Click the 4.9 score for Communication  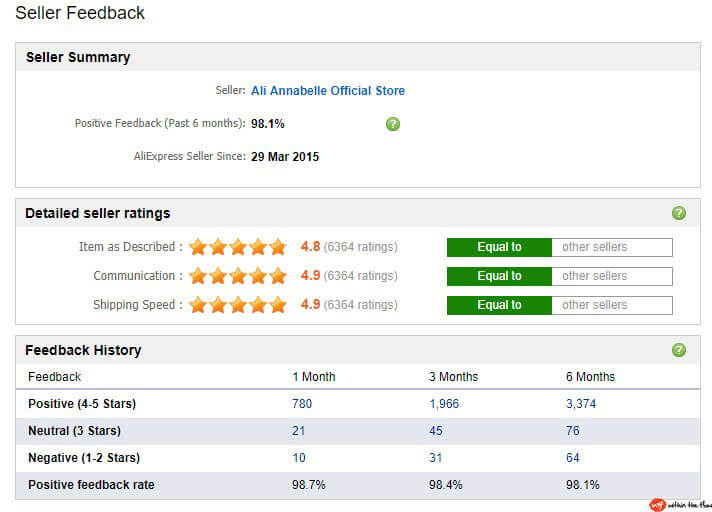(x=311, y=276)
